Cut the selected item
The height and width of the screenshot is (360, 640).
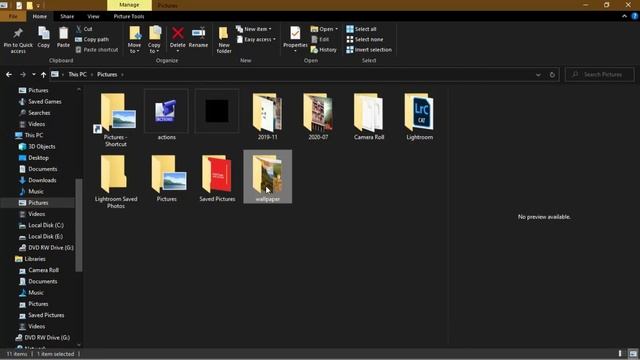(84, 29)
